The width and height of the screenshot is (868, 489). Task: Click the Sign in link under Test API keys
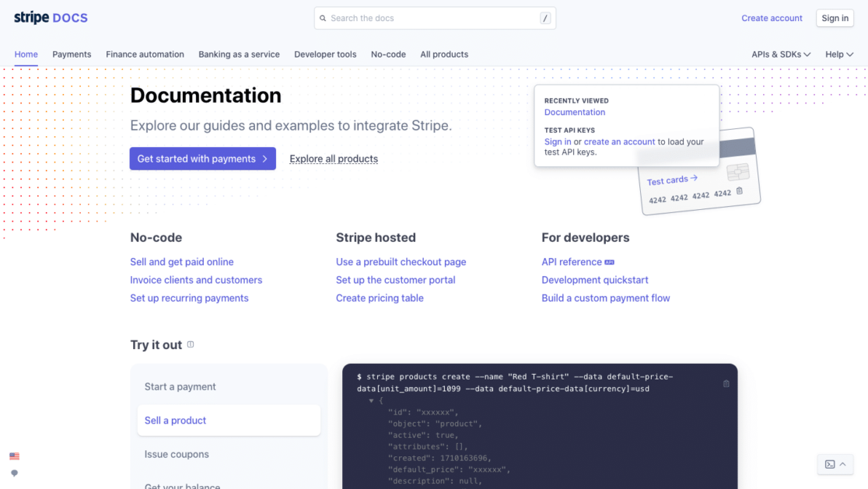[558, 141]
